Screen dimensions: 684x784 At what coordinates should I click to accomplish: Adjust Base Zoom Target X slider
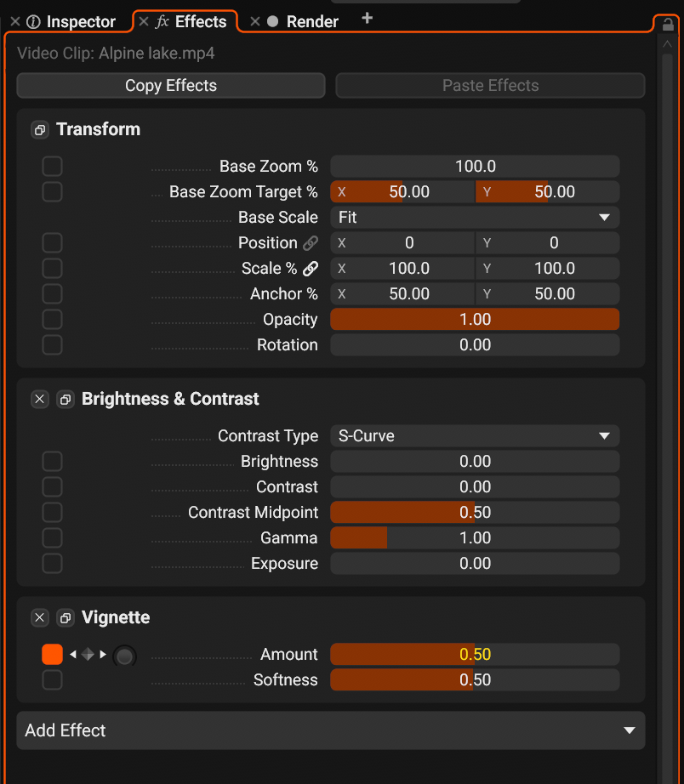coord(402,191)
